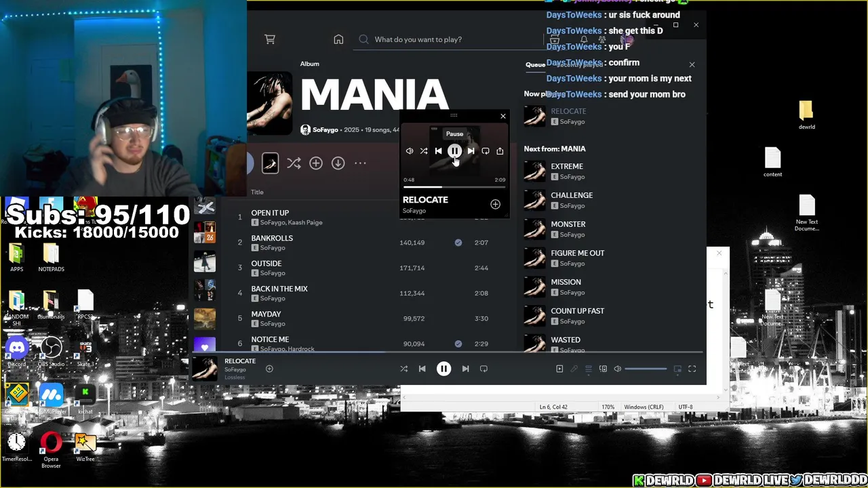Close the mini player popup
Screen dimensions: 868x488
503,116
